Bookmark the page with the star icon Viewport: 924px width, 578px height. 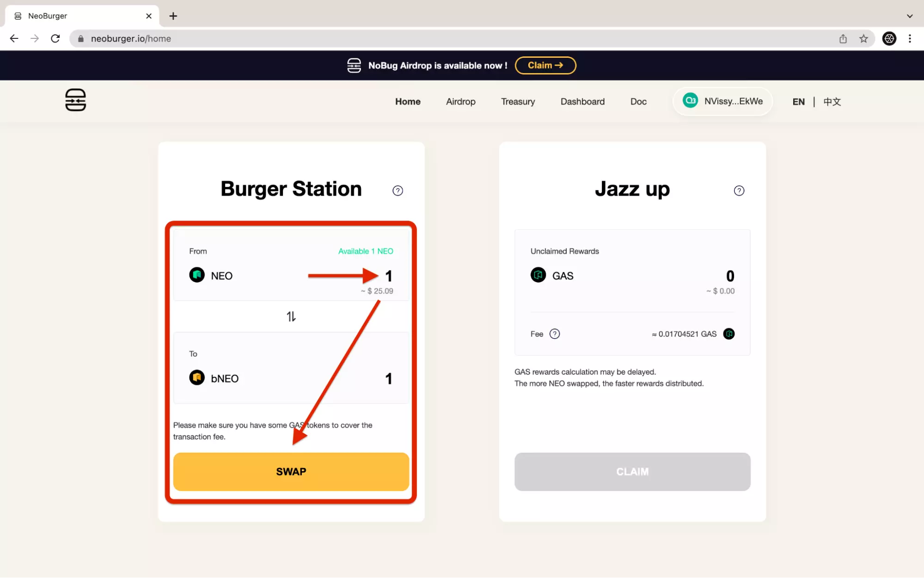(x=863, y=39)
